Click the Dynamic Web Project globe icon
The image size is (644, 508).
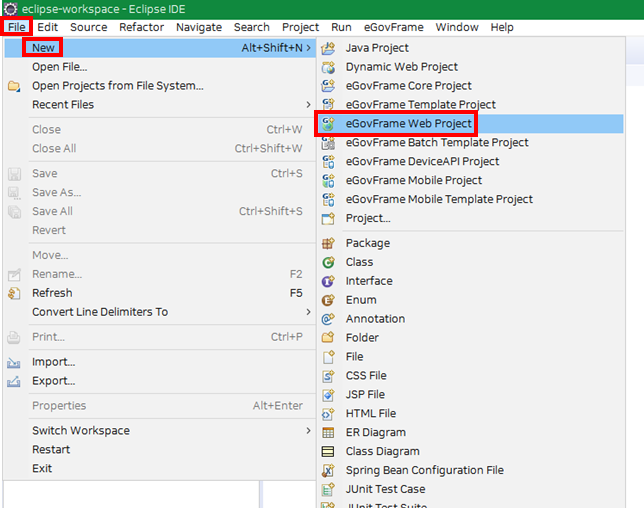328,67
